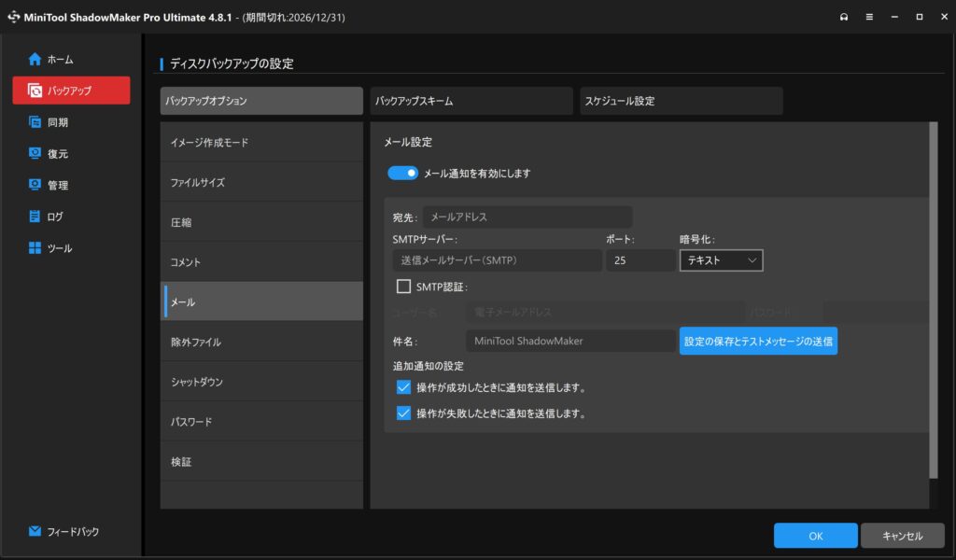The height and width of the screenshot is (560, 956).
Task: Select 圧縮 option in list
Action: pos(261,222)
